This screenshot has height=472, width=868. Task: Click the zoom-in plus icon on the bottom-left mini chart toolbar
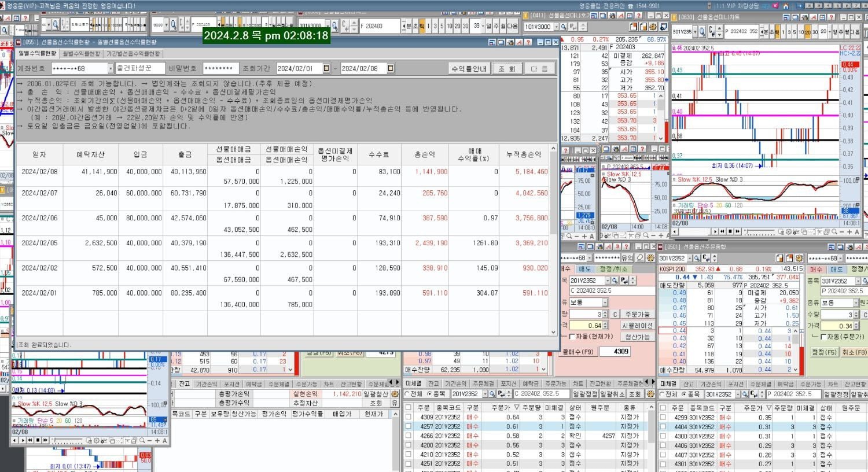pos(157,441)
